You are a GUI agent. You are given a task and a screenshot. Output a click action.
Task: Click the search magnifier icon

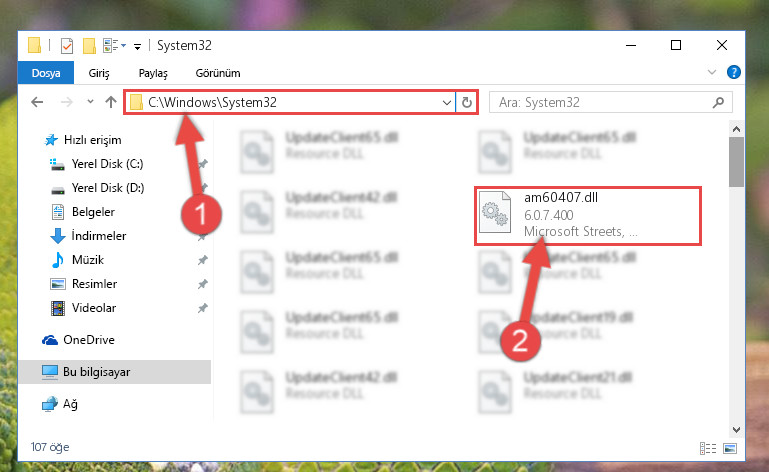tap(718, 102)
